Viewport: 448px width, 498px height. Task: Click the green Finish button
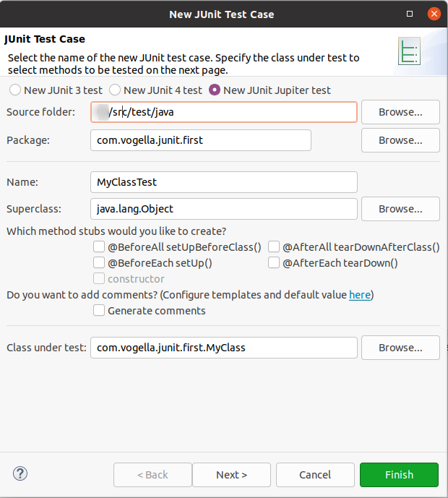399,475
